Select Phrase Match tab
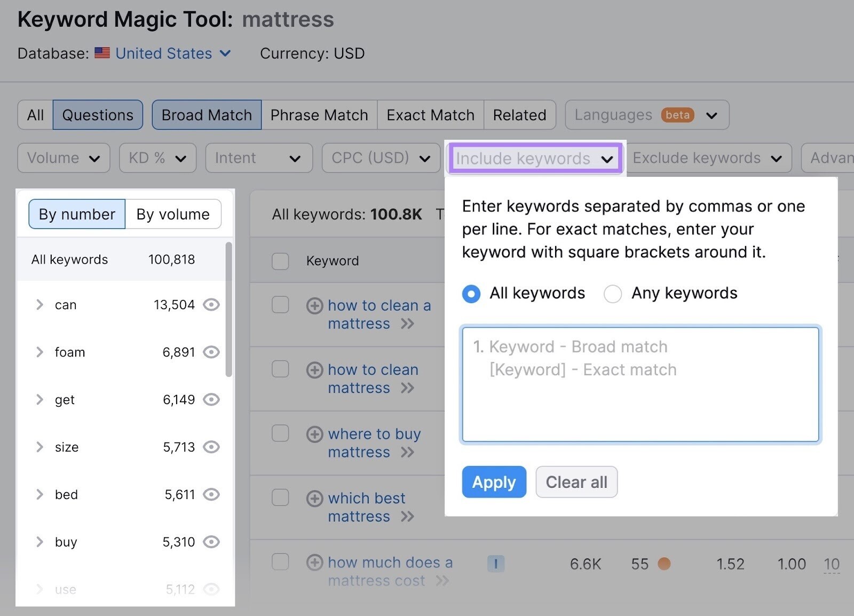Viewport: 854px width, 616px height. 319,115
